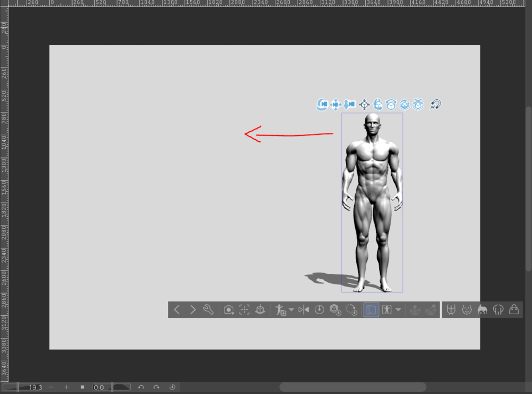Click the register pose to material icon

click(280, 310)
